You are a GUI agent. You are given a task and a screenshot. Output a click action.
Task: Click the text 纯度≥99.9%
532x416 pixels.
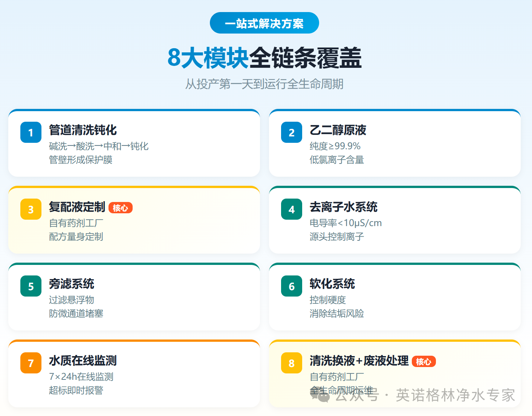pyautogui.click(x=335, y=146)
